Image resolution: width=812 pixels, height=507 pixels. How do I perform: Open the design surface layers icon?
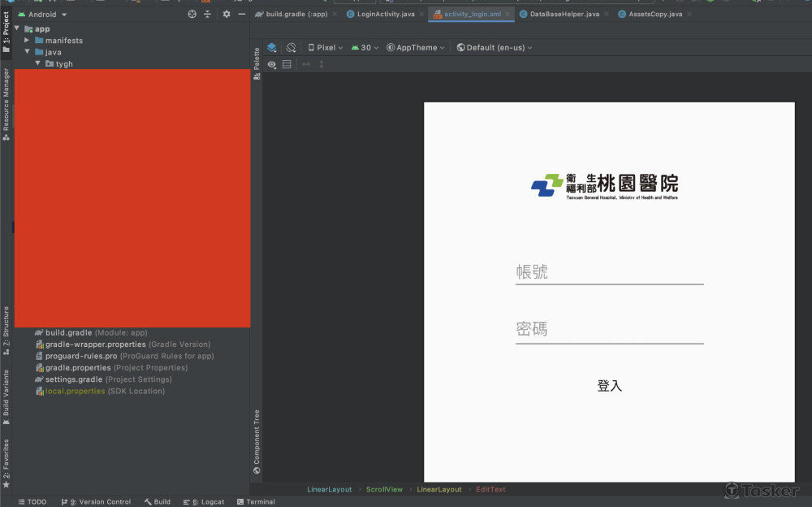(x=272, y=47)
